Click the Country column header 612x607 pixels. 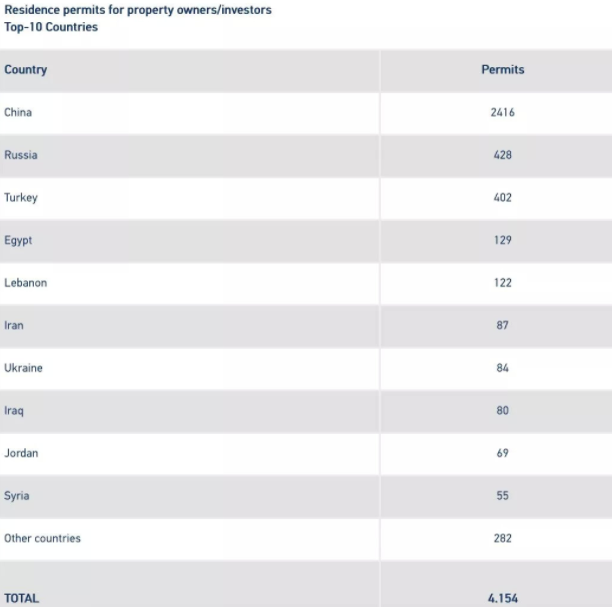click(x=26, y=69)
